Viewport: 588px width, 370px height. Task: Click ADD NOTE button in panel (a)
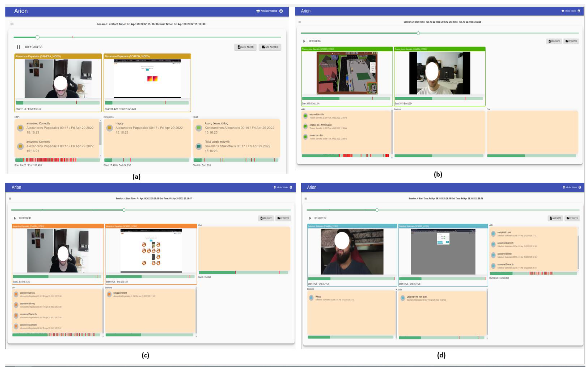(245, 47)
